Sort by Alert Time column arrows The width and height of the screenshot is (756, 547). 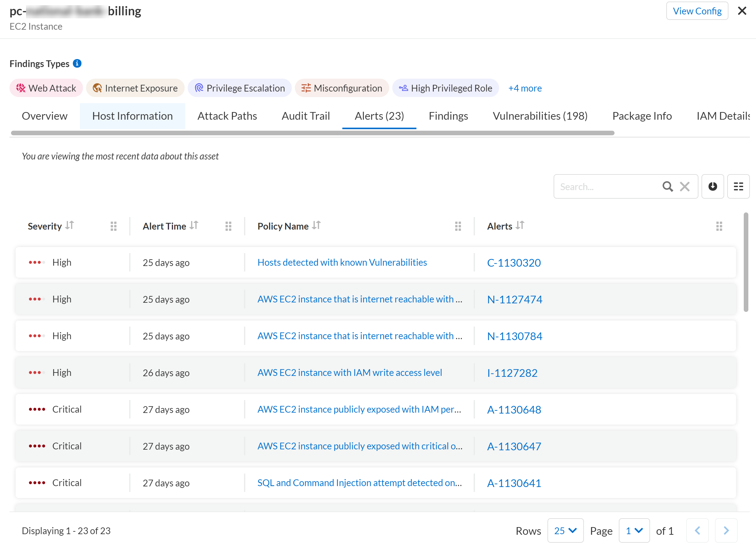pos(194,226)
